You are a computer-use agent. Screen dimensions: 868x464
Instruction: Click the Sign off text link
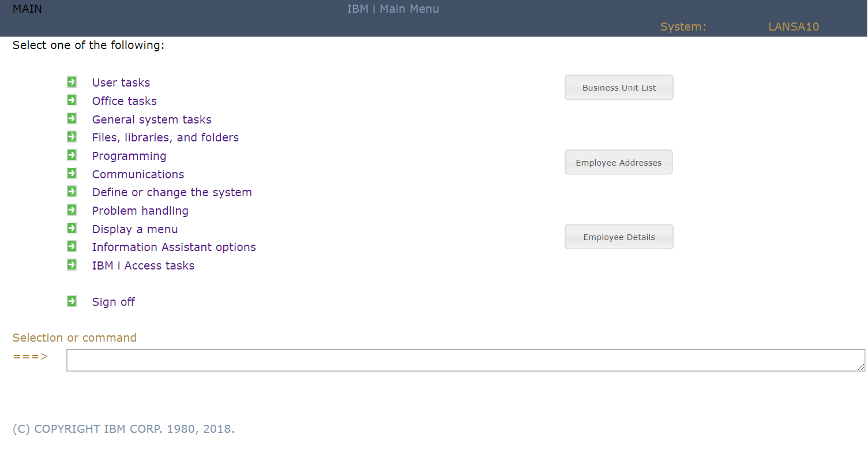pos(114,302)
